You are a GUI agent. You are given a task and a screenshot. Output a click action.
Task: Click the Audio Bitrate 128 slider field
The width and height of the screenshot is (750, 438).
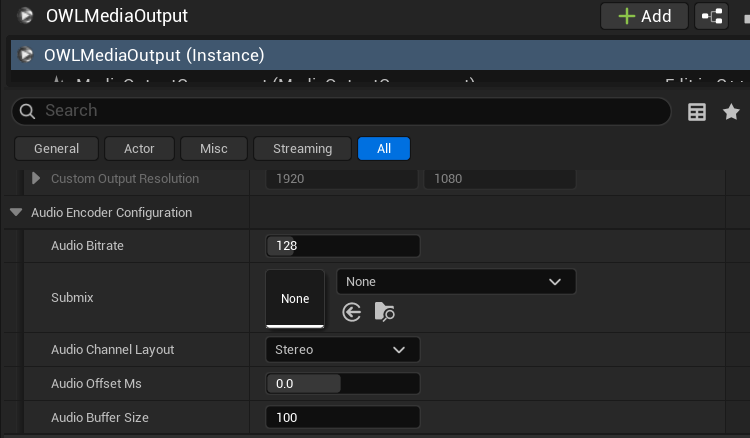point(343,246)
